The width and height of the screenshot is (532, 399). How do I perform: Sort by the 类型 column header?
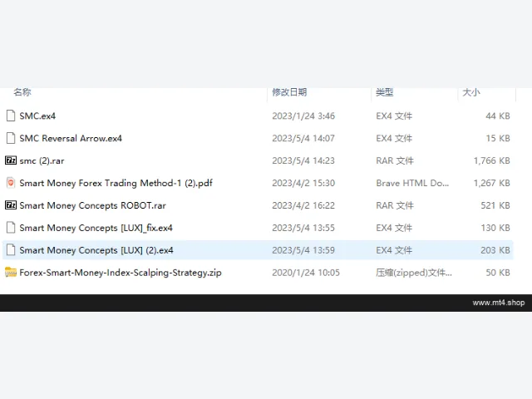(384, 92)
